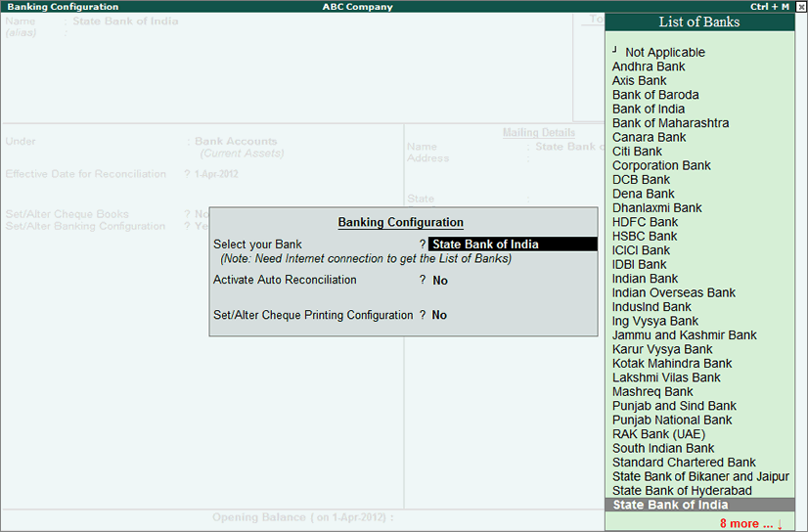Pick Lakshmi Vilas Bank
The width and height of the screenshot is (808, 532).
[666, 377]
